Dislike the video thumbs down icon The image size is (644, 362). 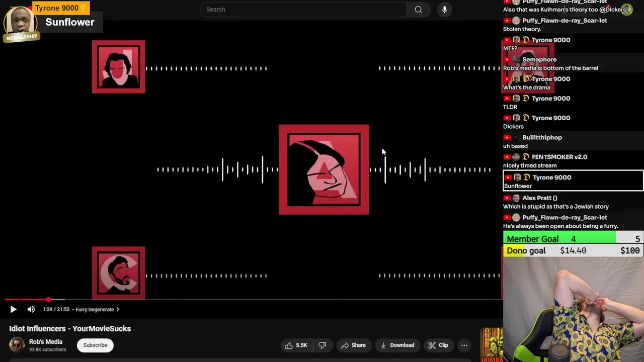point(323,345)
